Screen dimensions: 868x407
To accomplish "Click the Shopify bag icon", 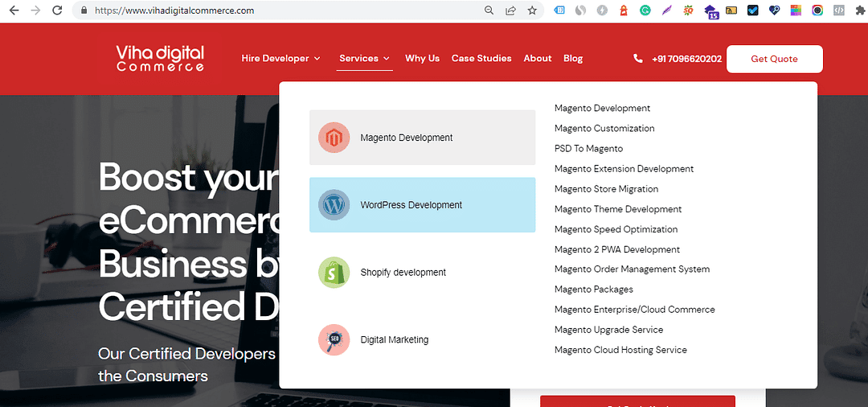I will point(334,273).
